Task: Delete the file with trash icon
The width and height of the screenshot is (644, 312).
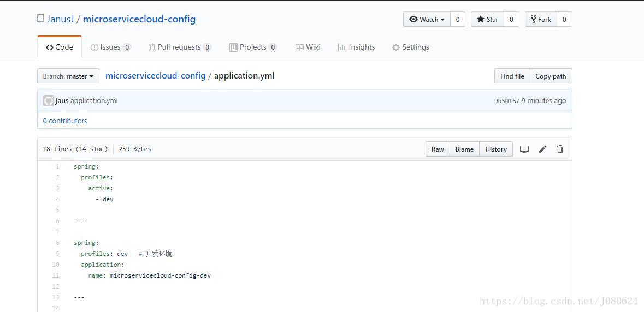Action: point(560,149)
